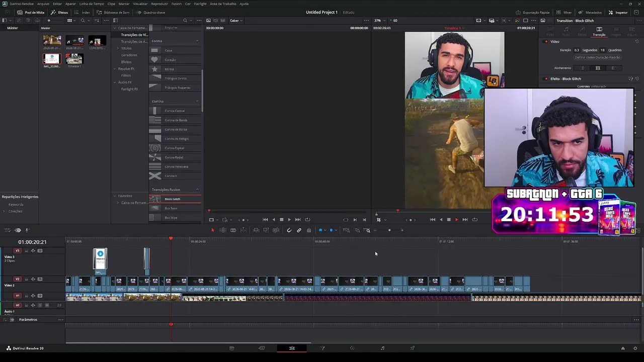This screenshot has height=362, width=644.
Task: Stop timeline viewer playback
Action: tap(448, 220)
